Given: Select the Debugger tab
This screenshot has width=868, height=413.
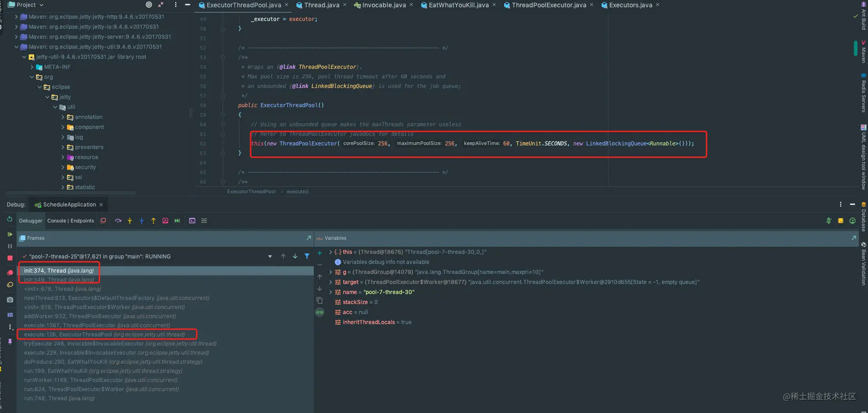Looking at the screenshot, I should (31, 221).
